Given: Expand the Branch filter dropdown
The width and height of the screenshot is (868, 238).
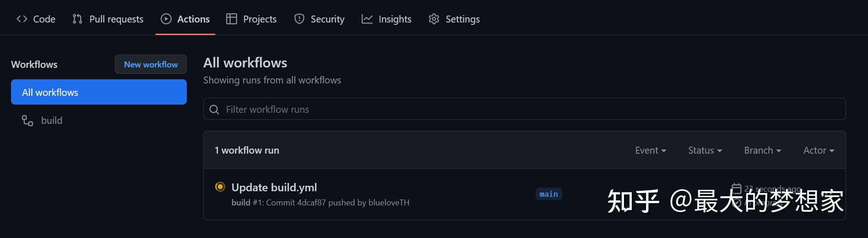Looking at the screenshot, I should coord(762,150).
